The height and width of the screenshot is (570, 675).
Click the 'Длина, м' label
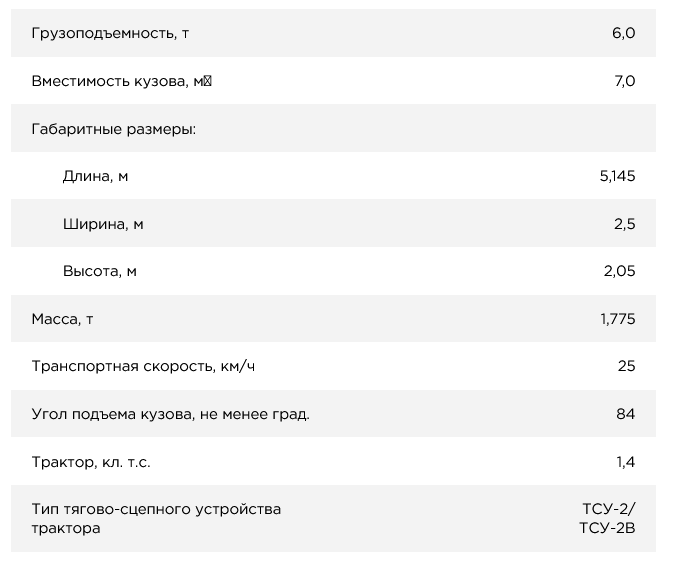[95, 176]
